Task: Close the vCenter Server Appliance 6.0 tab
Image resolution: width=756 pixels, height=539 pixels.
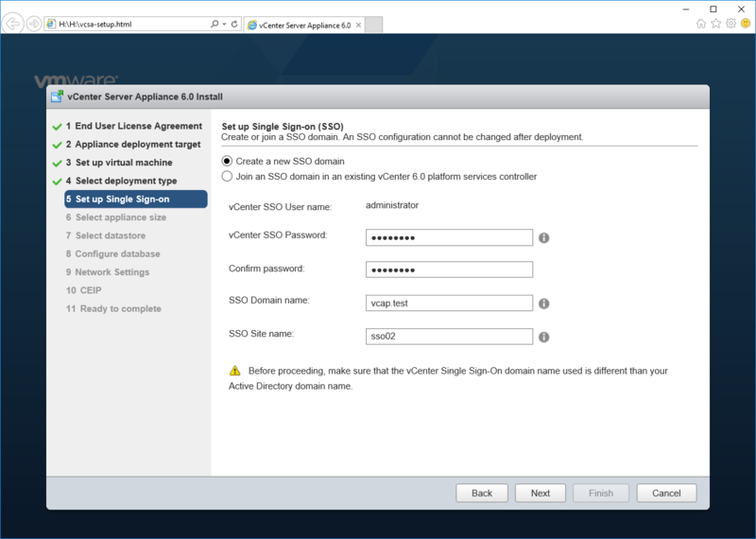Action: click(358, 26)
